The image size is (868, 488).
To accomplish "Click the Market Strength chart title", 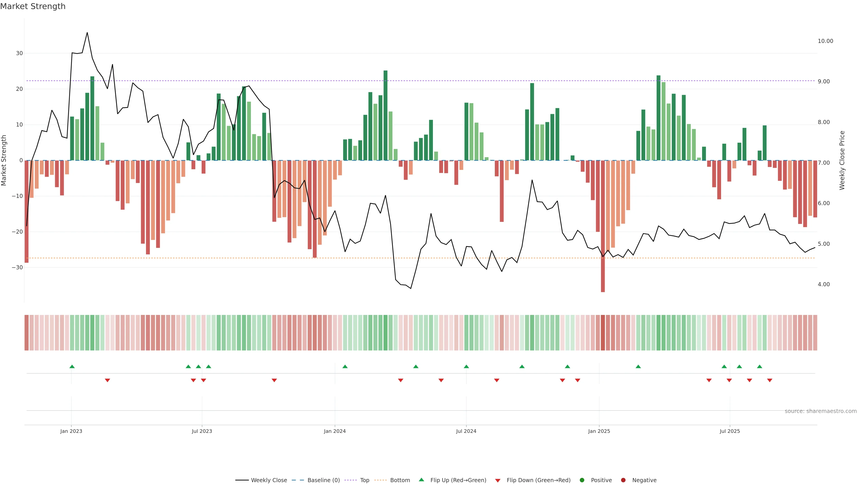I will 33,6.
